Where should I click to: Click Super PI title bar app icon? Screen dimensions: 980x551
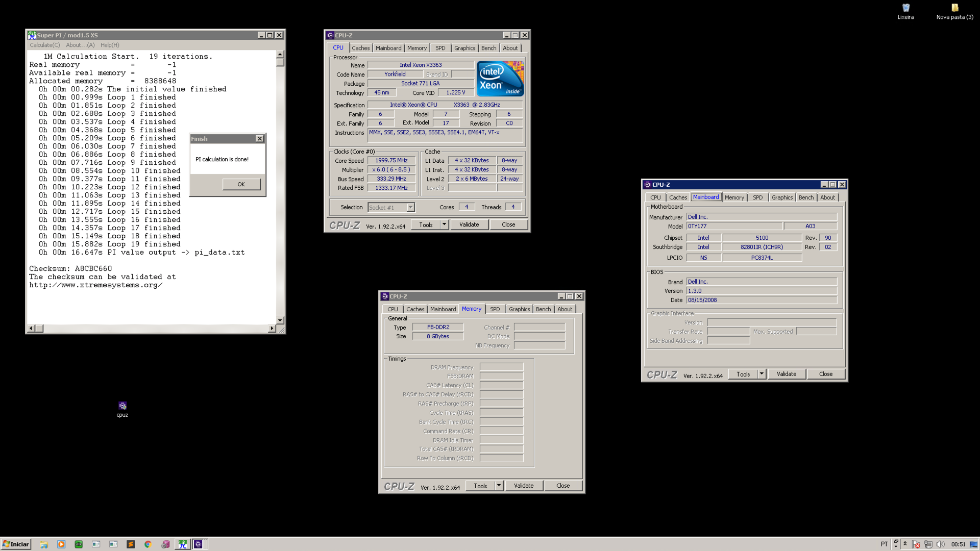(32, 35)
